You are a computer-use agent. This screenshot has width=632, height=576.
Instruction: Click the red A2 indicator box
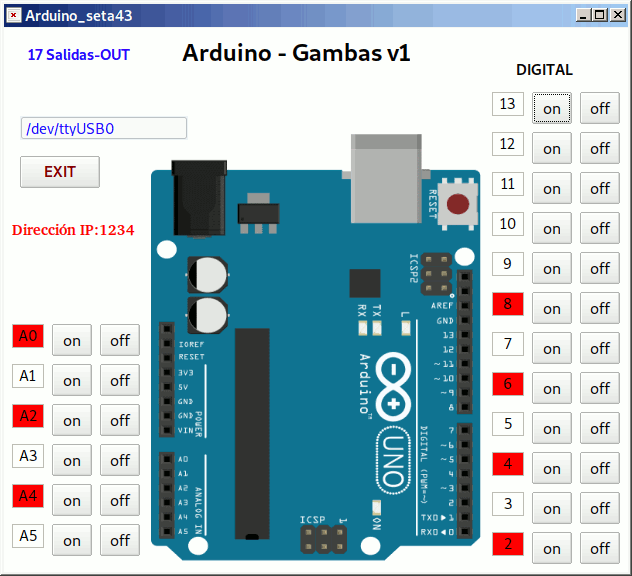tap(28, 416)
